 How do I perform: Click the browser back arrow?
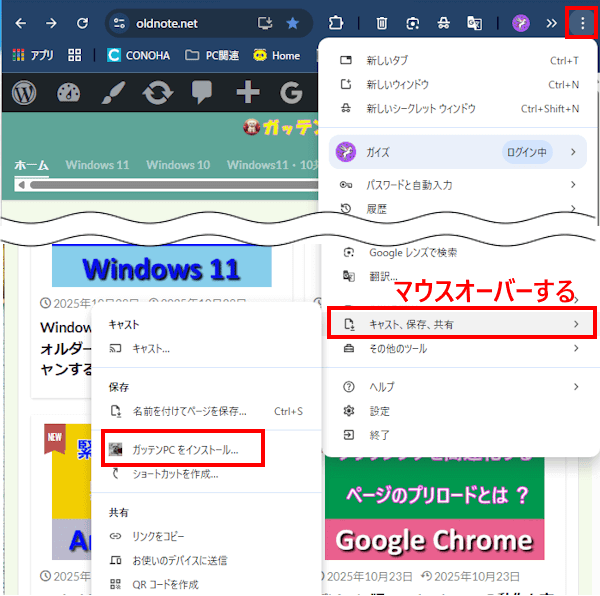(21, 24)
